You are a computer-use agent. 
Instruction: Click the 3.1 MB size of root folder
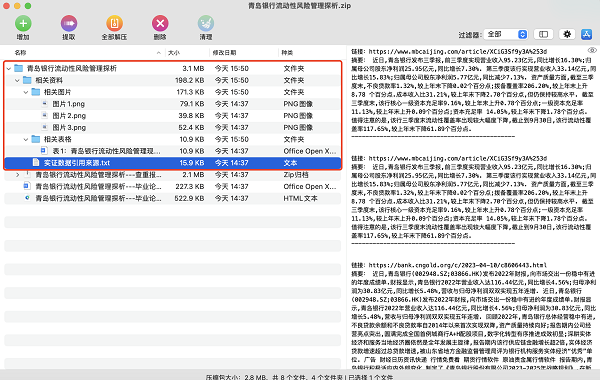(193, 69)
